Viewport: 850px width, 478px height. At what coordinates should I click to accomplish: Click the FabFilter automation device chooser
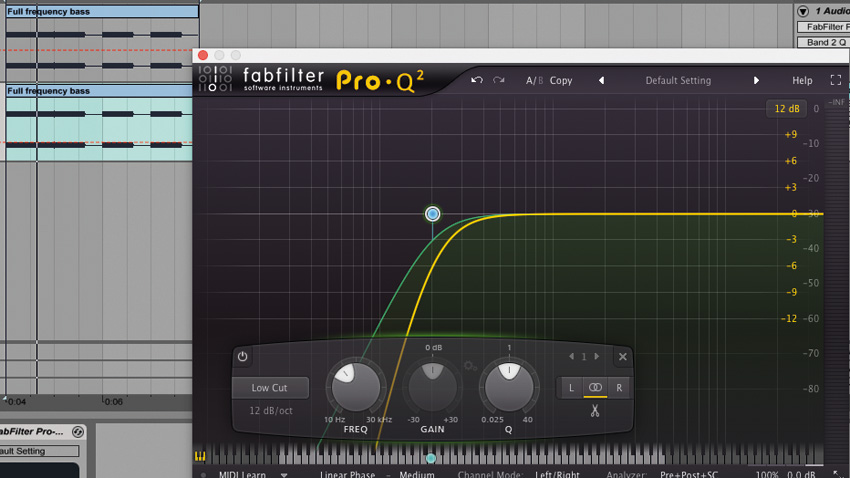coord(823,27)
